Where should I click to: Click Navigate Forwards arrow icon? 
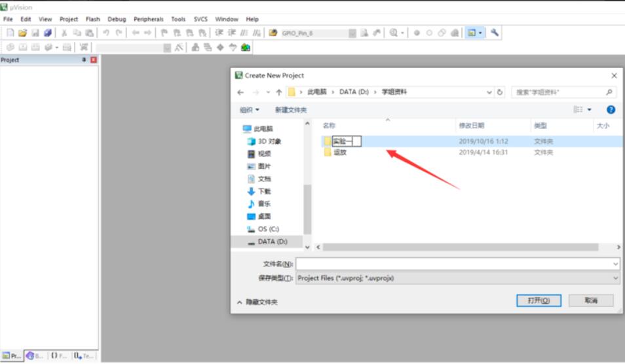(x=147, y=33)
